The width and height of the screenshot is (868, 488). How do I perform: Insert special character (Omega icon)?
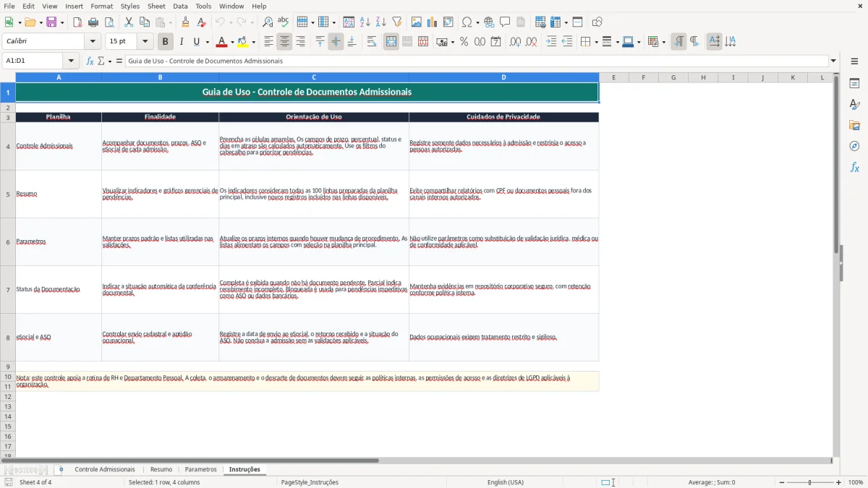[467, 22]
